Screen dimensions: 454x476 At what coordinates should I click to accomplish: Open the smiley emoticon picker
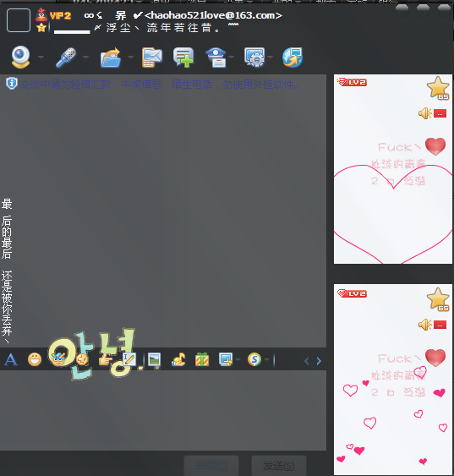pyautogui.click(x=35, y=359)
